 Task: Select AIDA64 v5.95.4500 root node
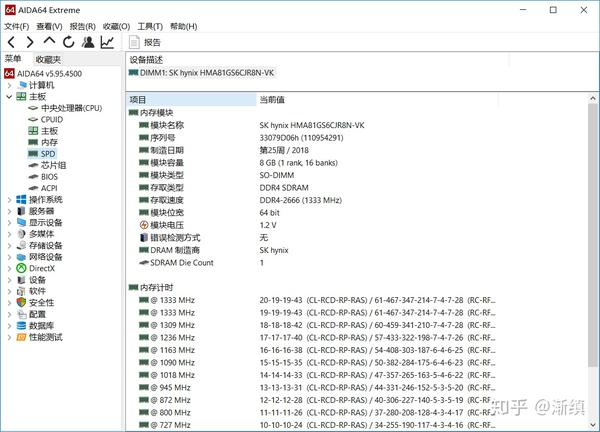click(x=43, y=73)
